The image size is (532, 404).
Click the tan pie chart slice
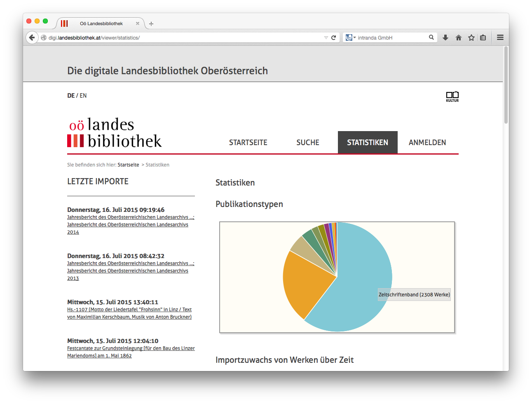tap(305, 250)
